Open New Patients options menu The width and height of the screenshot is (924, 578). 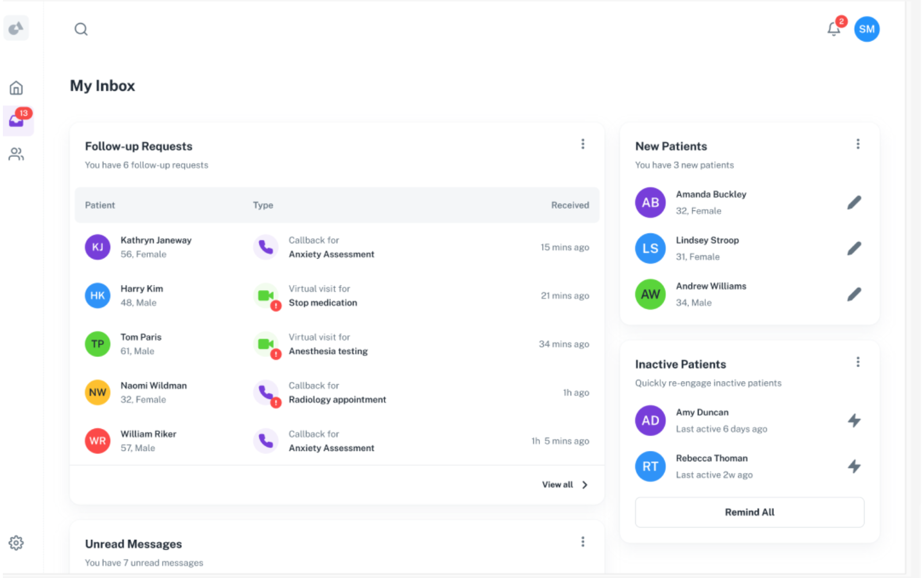tap(858, 144)
